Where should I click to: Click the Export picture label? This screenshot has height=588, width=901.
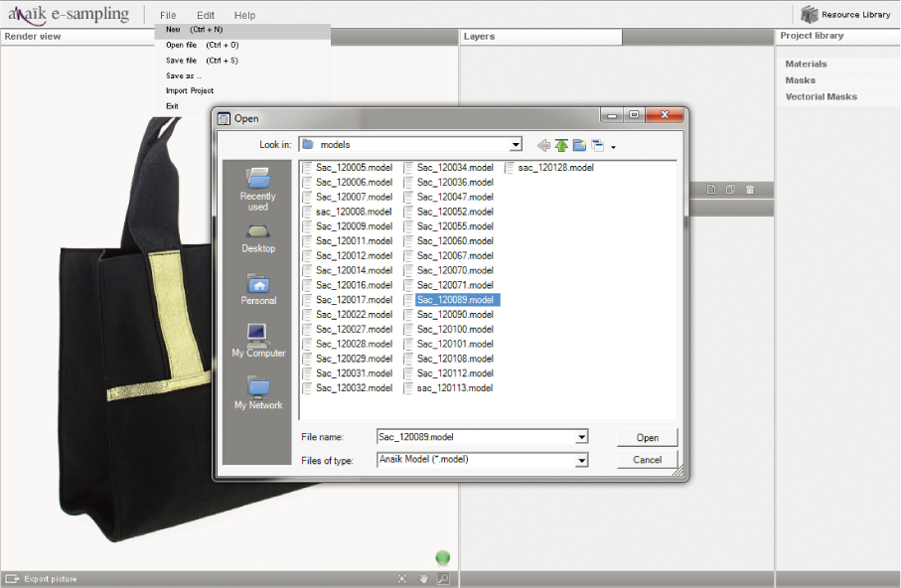(x=50, y=579)
